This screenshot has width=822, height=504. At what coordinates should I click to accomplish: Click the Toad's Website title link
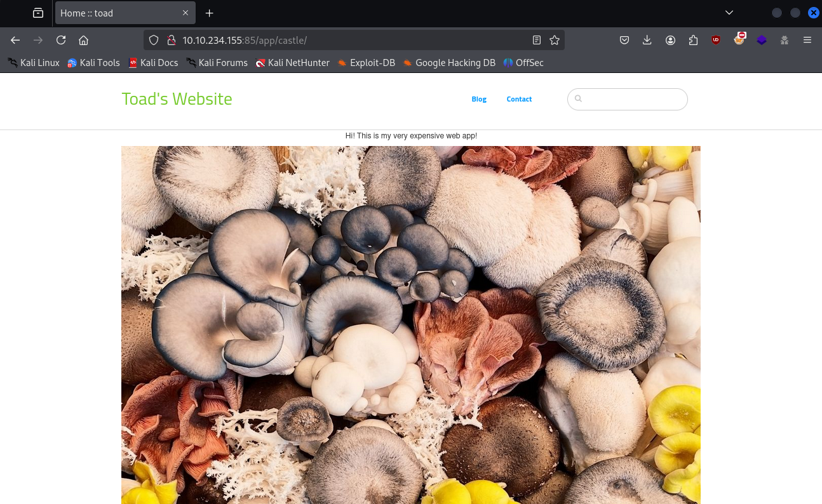(x=177, y=99)
